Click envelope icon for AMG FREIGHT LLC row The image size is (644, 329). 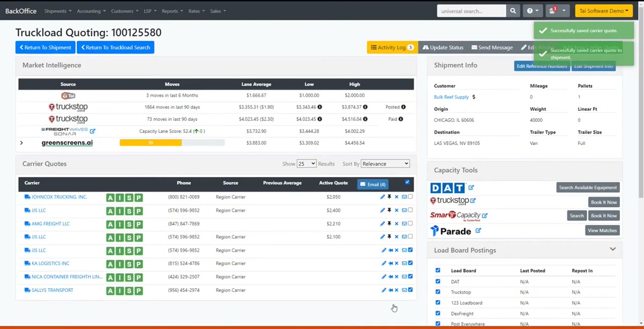[404, 223]
